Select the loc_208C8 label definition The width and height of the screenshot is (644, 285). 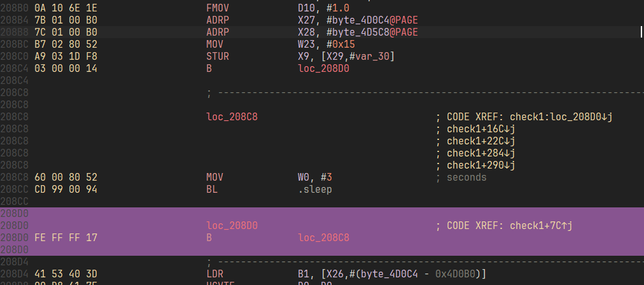click(x=232, y=117)
